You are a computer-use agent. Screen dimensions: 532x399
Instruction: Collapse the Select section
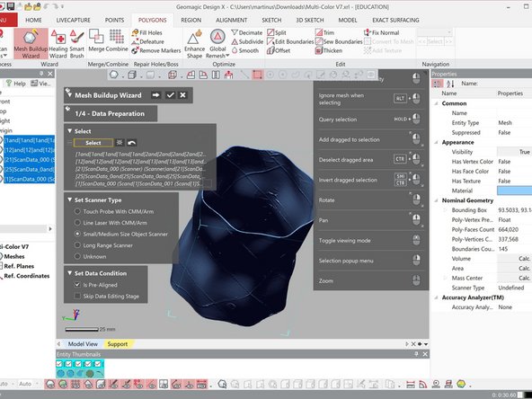(x=69, y=131)
